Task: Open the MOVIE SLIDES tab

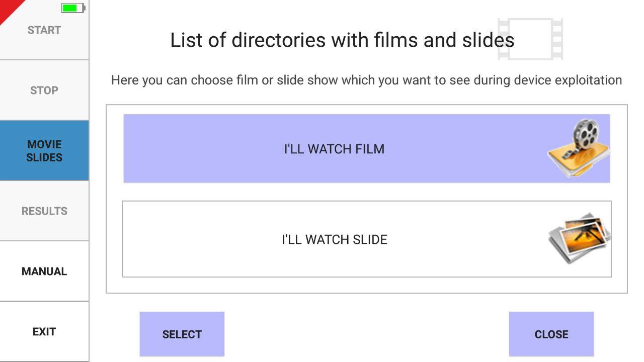Action: (x=44, y=151)
